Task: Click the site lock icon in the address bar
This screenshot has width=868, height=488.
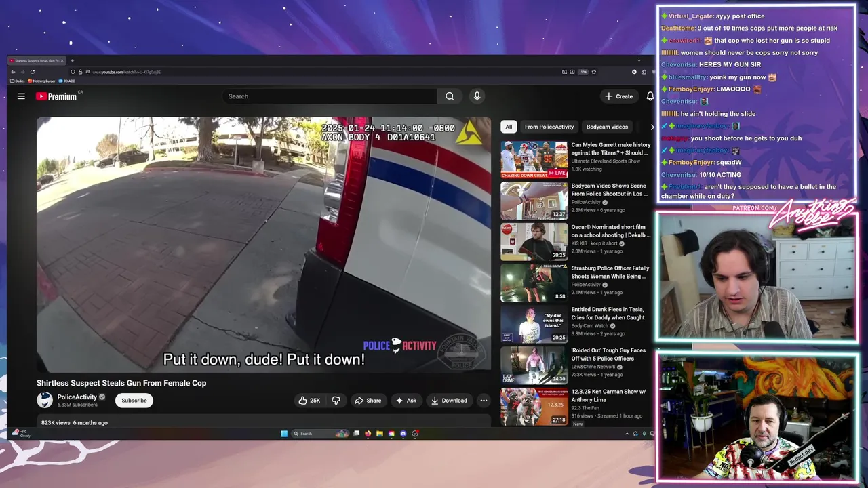Action: point(80,72)
